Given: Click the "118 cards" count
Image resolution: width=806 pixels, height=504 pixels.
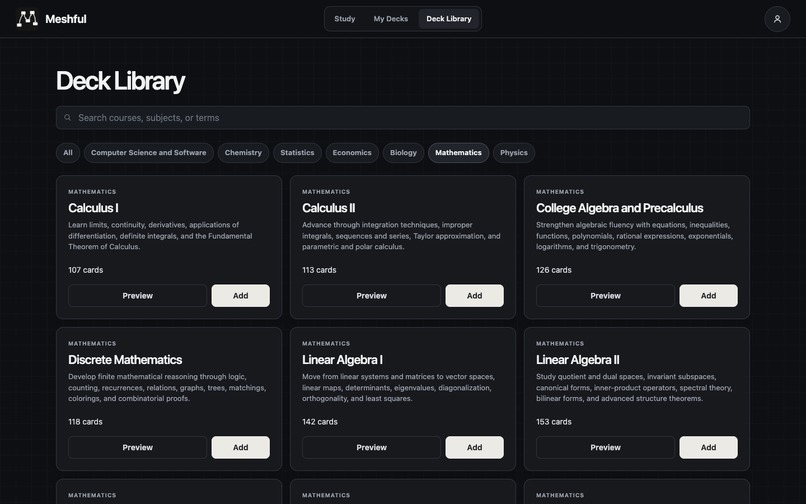Looking at the screenshot, I should point(85,422).
